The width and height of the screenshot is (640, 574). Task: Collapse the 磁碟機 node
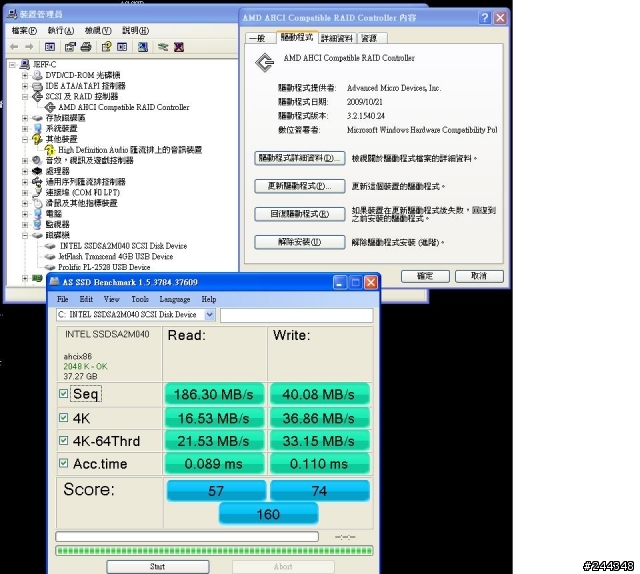(25, 235)
